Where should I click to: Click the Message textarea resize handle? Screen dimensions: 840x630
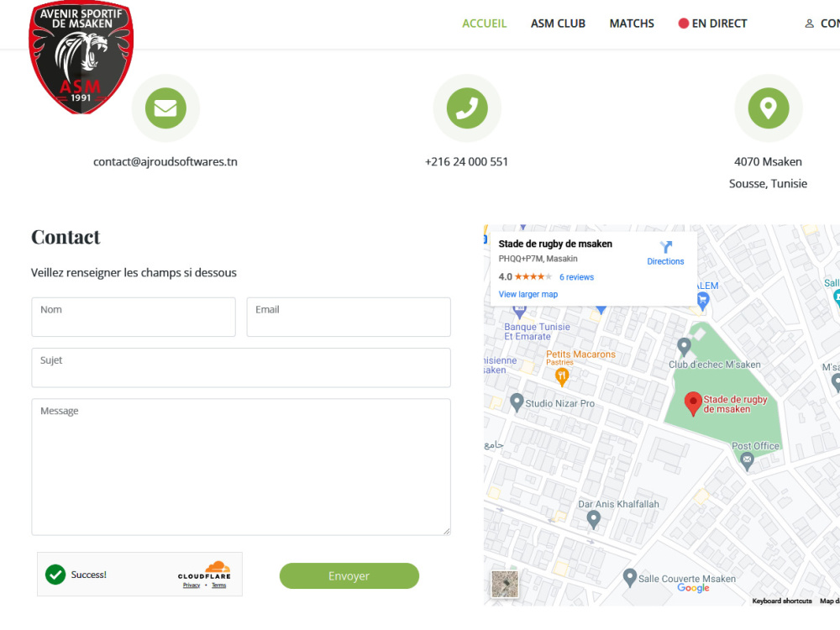[447, 532]
